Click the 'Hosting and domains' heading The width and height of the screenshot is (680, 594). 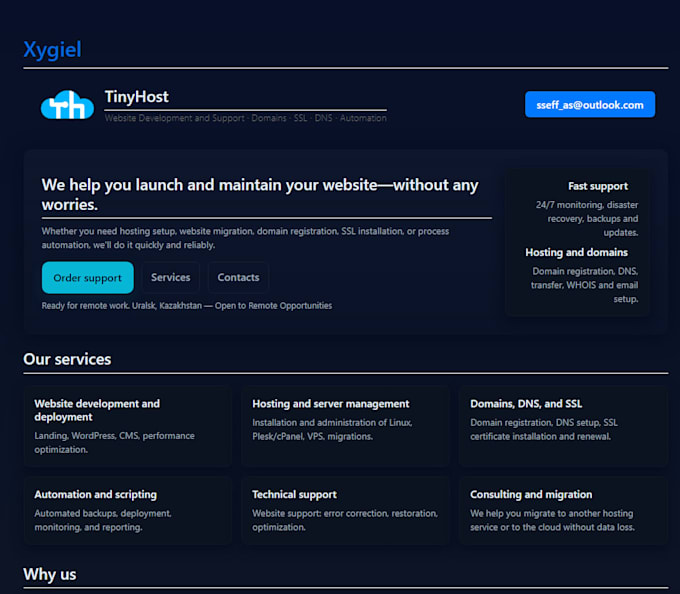pos(576,252)
